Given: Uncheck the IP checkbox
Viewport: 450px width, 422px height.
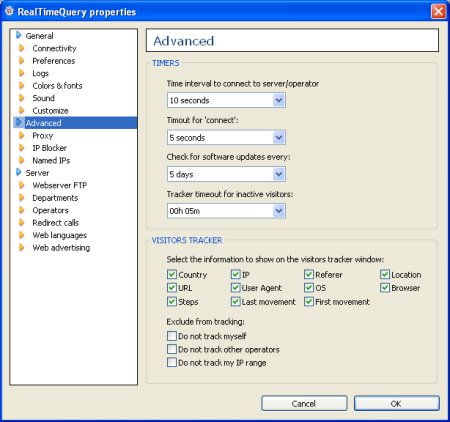Looking at the screenshot, I should point(236,274).
